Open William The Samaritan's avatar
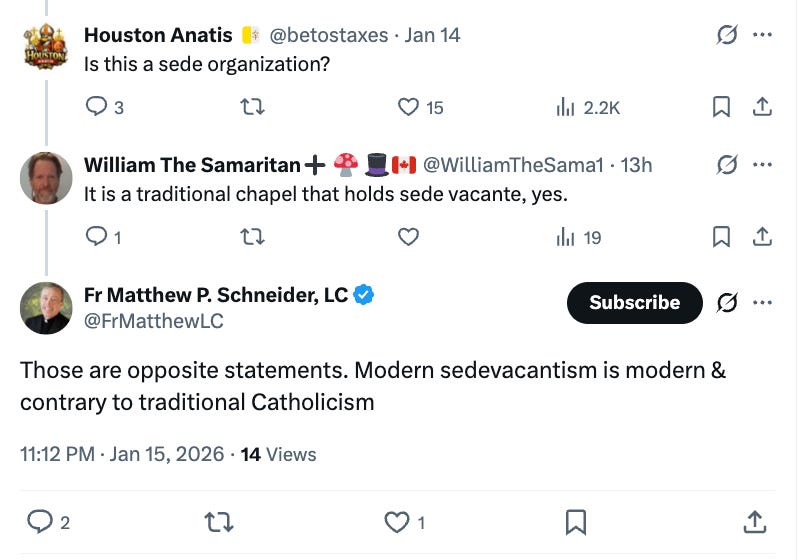This screenshot has width=799, height=560. pyautogui.click(x=46, y=178)
